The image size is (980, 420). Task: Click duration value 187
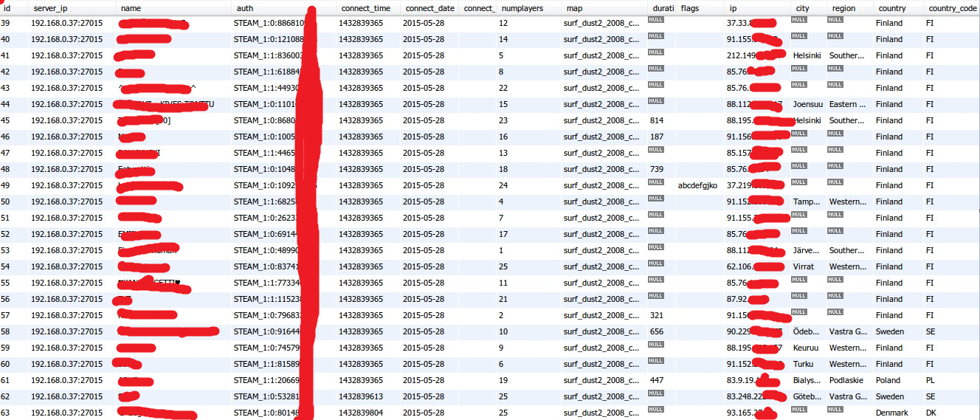[656, 137]
